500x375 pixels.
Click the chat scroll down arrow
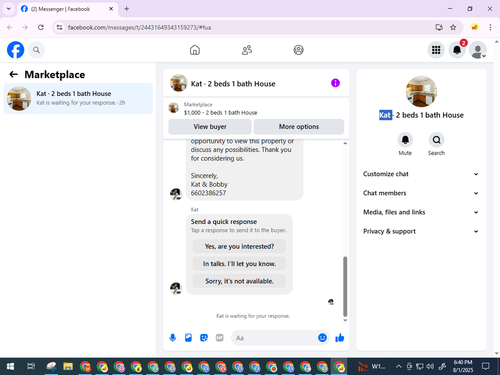click(x=345, y=320)
